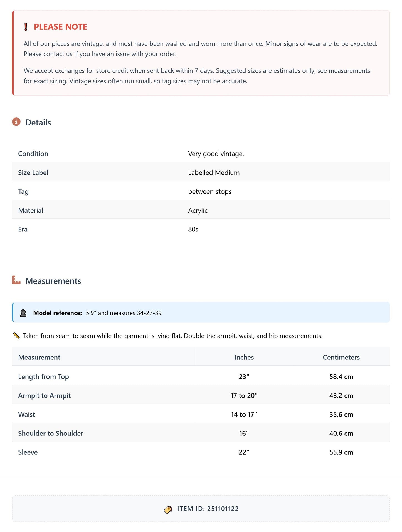Click the 'between stops' tag value
402x532 pixels.
click(x=210, y=192)
